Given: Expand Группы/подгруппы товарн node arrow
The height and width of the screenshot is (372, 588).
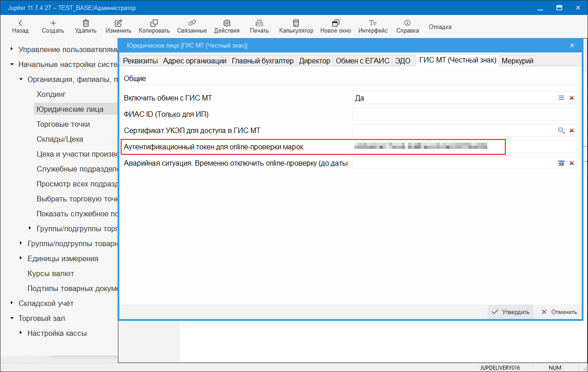Looking at the screenshot, I should 21,243.
